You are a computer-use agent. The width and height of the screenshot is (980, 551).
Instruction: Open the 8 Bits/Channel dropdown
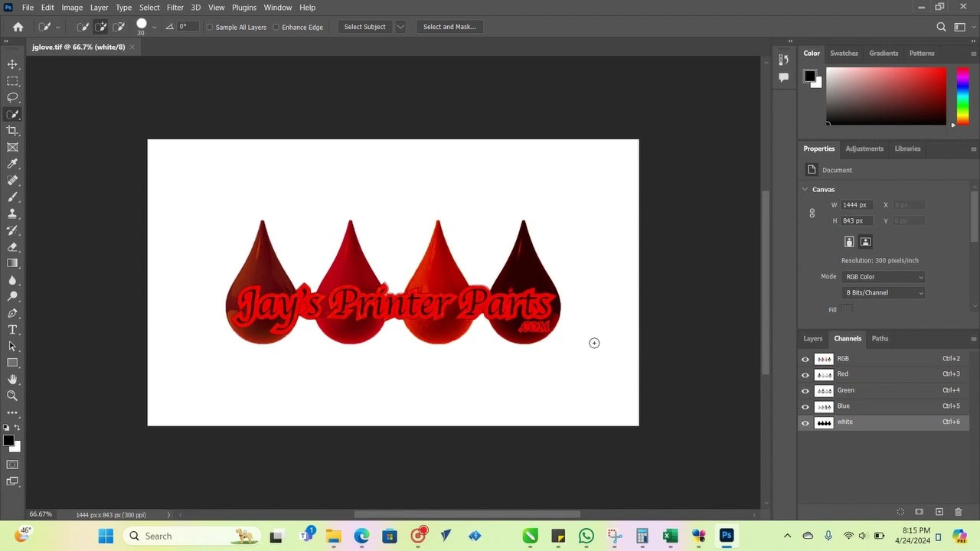pyautogui.click(x=884, y=293)
